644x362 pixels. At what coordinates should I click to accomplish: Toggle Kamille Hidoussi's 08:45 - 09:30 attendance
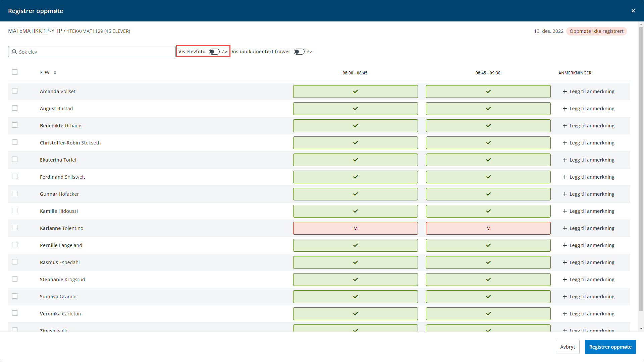(488, 211)
